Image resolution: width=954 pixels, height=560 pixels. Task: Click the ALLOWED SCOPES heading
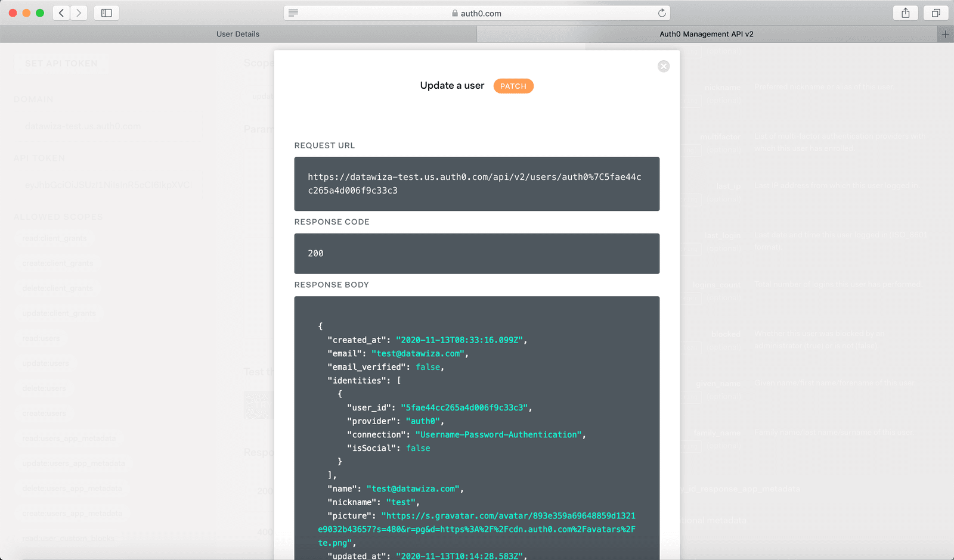58,217
